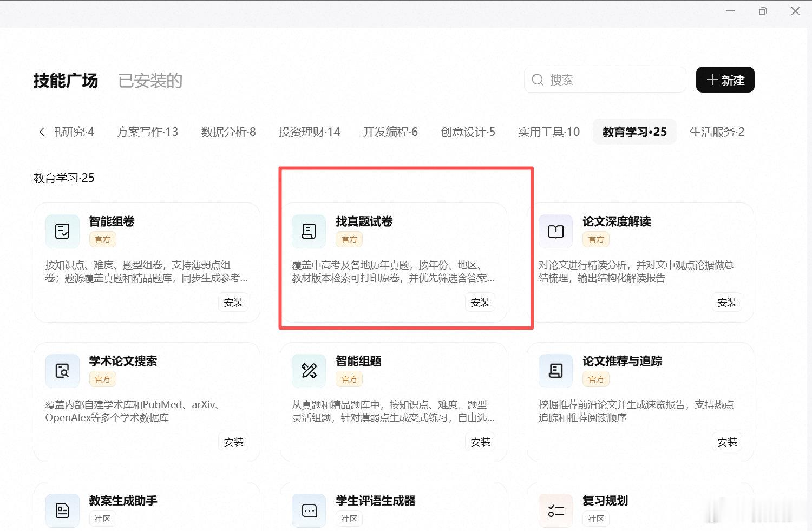Screen dimensions: 812x531
Task: Open the 论文深度解读 skill title
Action: (617, 221)
